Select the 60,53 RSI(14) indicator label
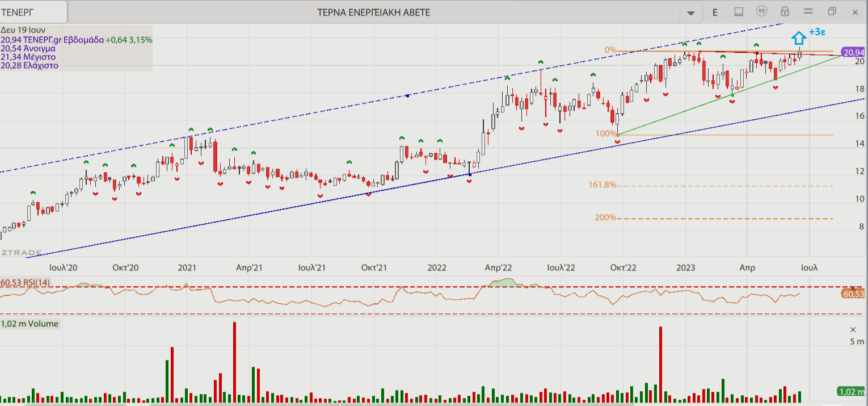Screen dimensions: 868x406 point(26,283)
